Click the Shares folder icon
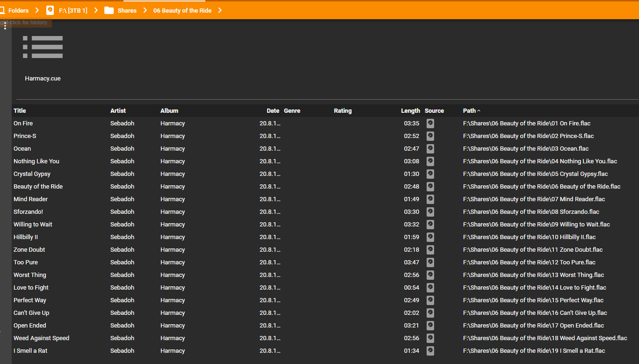Image resolution: width=639 pixels, height=364 pixels. pos(109,10)
